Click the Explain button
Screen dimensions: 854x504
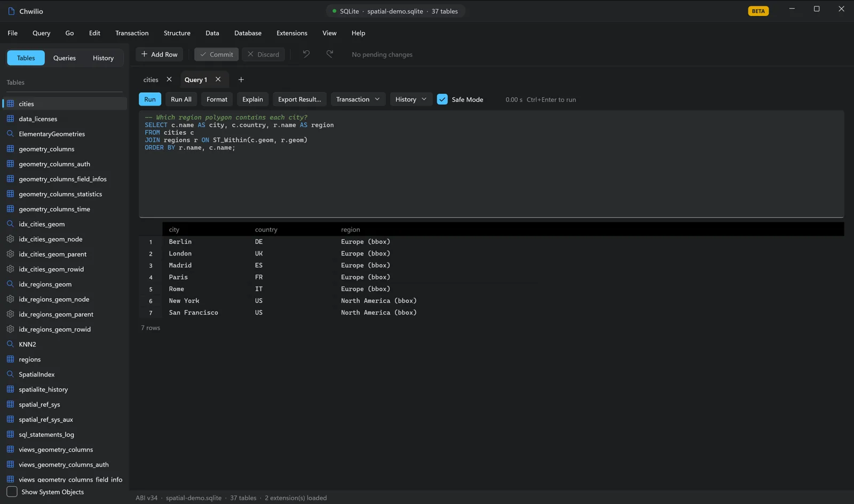coord(252,99)
